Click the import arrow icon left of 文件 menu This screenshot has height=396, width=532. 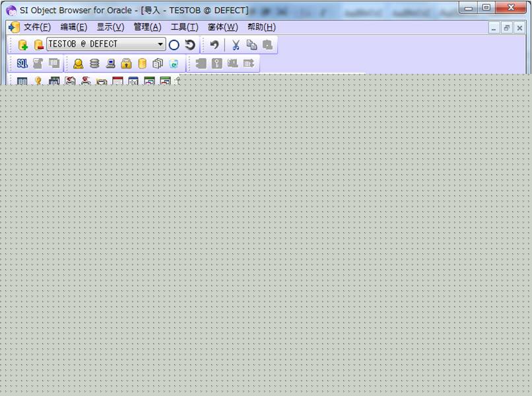(15, 28)
